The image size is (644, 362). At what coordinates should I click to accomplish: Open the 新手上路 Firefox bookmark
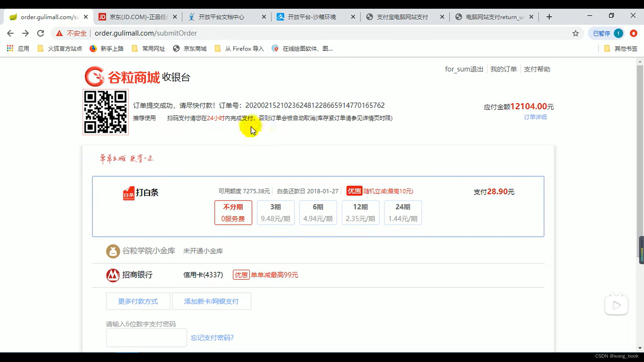[x=107, y=49]
